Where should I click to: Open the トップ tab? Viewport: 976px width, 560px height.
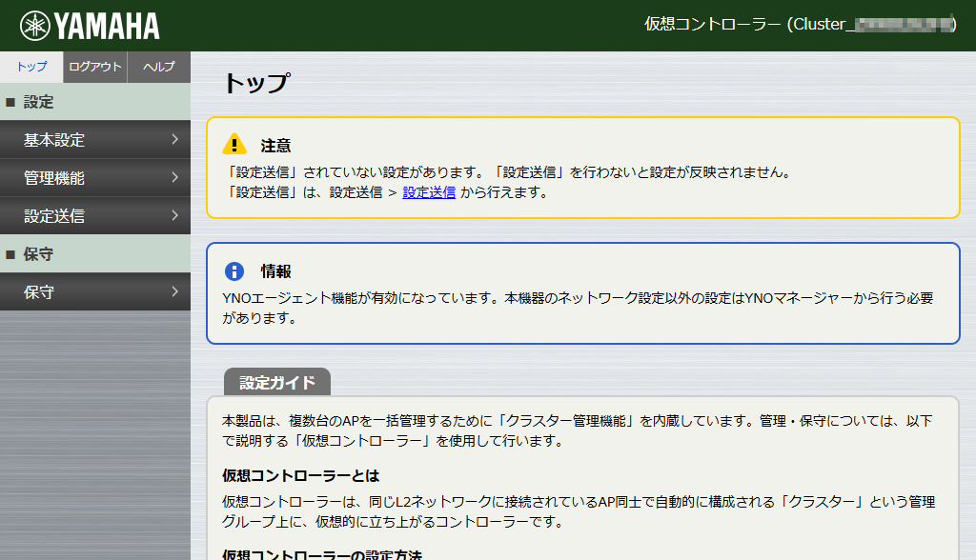pos(31,67)
